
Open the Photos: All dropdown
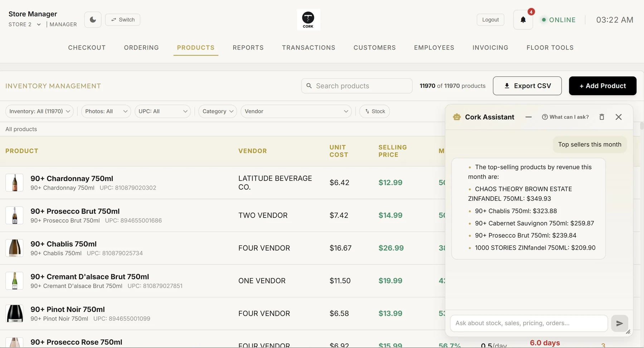(x=106, y=111)
